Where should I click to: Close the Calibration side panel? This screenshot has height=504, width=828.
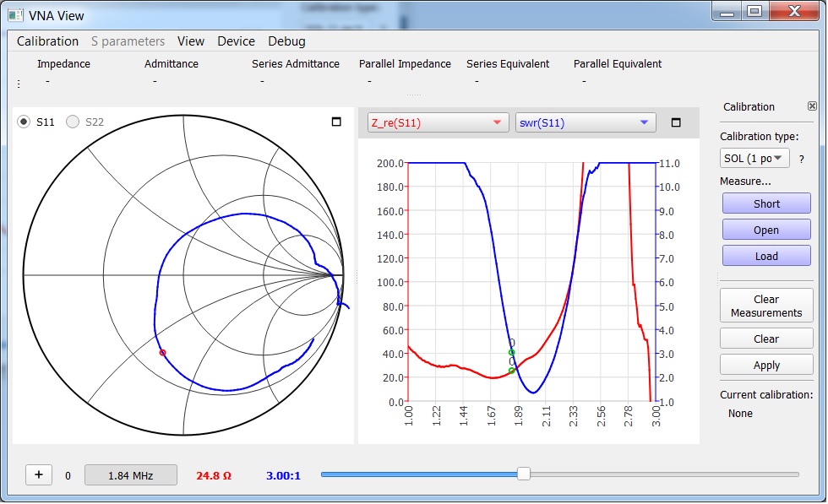[x=812, y=106]
